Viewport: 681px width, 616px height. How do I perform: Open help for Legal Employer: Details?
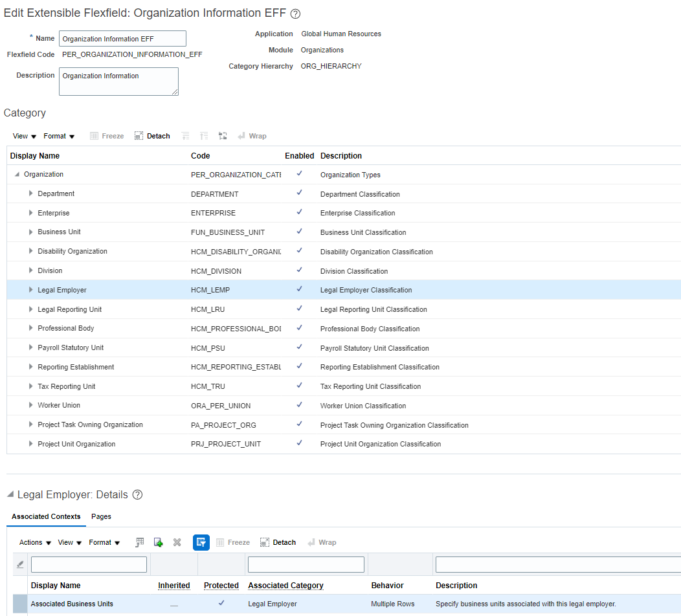pos(139,494)
